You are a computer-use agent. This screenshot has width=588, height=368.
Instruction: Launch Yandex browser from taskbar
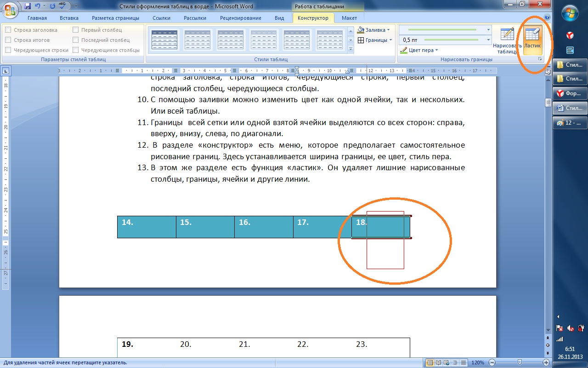pos(570,35)
